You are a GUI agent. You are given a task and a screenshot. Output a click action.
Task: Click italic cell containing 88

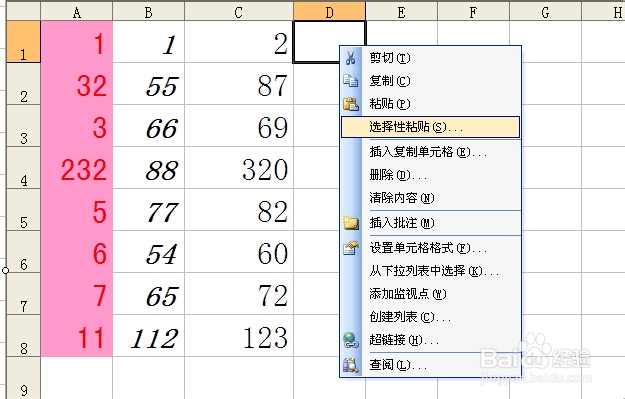point(149,168)
